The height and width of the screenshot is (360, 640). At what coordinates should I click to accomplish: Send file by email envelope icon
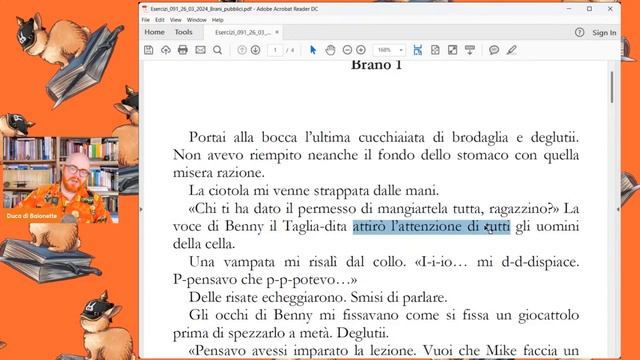[200, 50]
